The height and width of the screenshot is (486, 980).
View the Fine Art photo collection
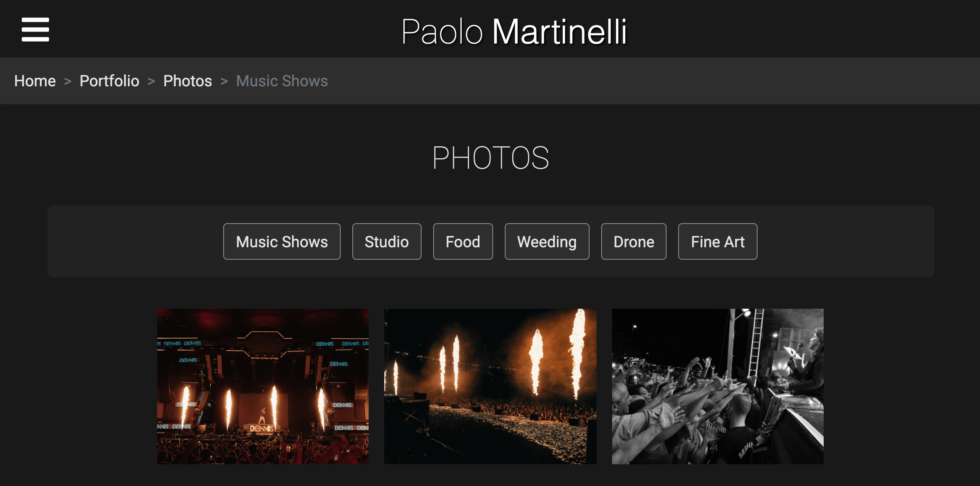(x=717, y=241)
